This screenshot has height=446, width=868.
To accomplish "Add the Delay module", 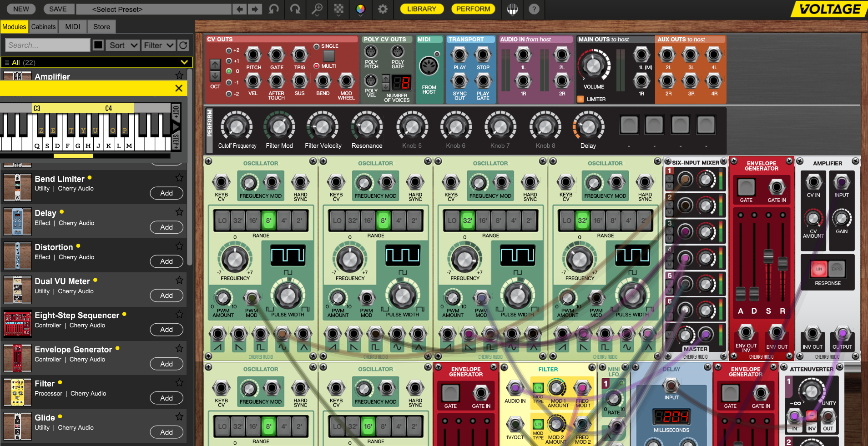I will click(x=167, y=227).
